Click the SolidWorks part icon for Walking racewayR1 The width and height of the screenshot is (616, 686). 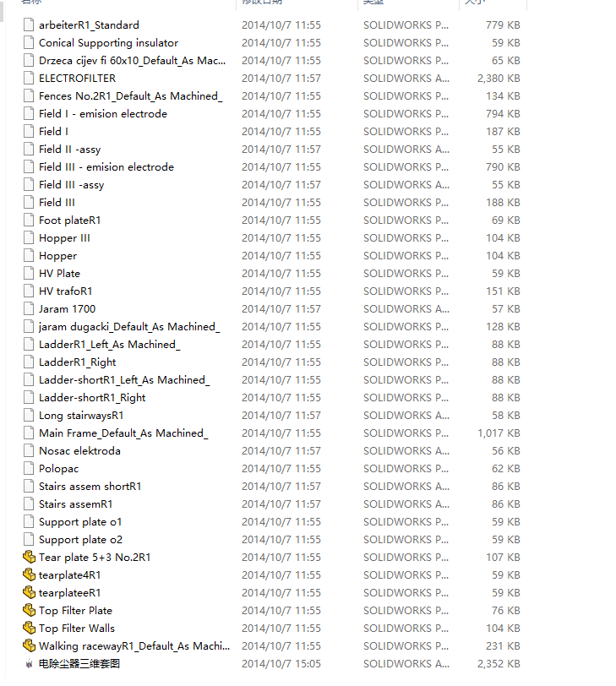(29, 645)
